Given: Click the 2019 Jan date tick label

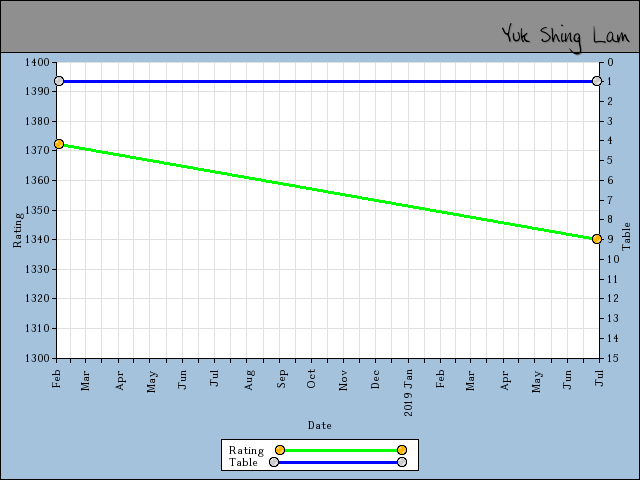Looking at the screenshot, I should tap(408, 393).
